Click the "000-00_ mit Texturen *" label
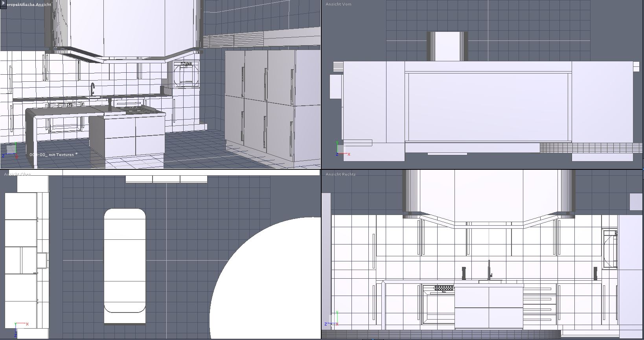 [53, 154]
